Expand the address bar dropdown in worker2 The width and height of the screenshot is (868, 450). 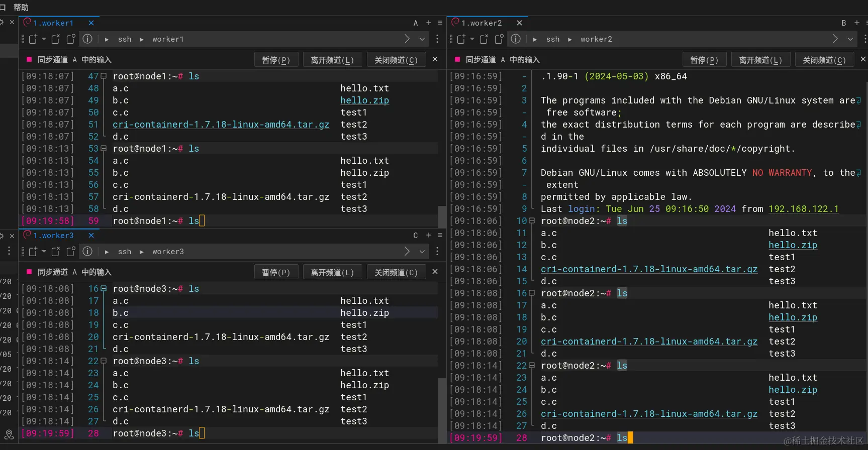(850, 39)
